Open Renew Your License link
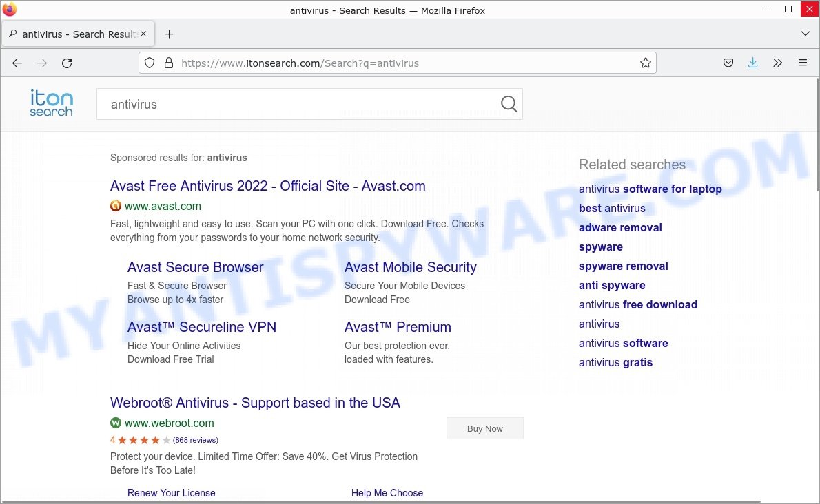This screenshot has width=820, height=504. (172, 493)
